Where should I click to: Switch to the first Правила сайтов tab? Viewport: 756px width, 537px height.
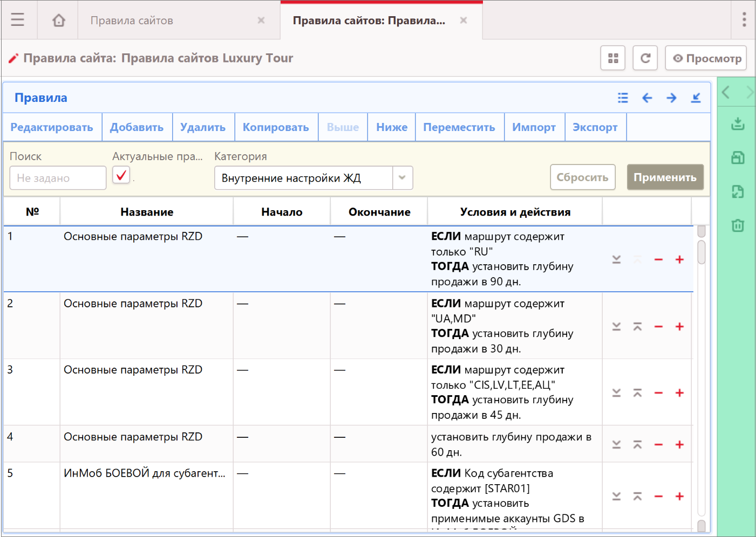point(132,20)
